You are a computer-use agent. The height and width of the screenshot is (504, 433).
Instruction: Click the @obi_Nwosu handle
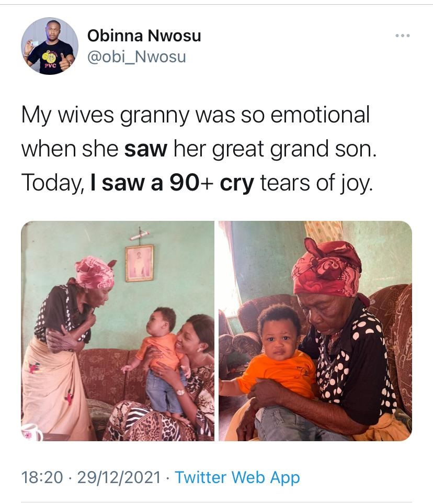136,57
